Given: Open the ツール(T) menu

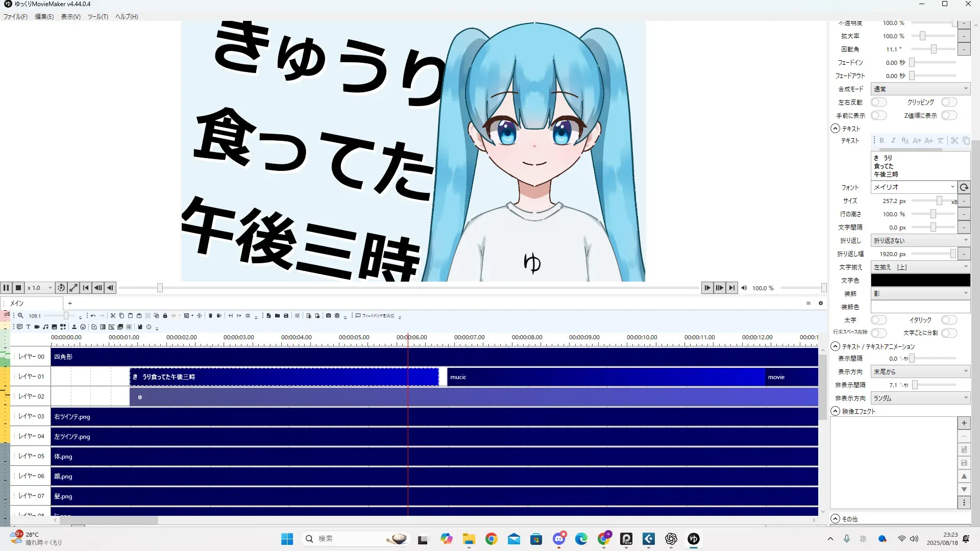Looking at the screenshot, I should pyautogui.click(x=97, y=17).
